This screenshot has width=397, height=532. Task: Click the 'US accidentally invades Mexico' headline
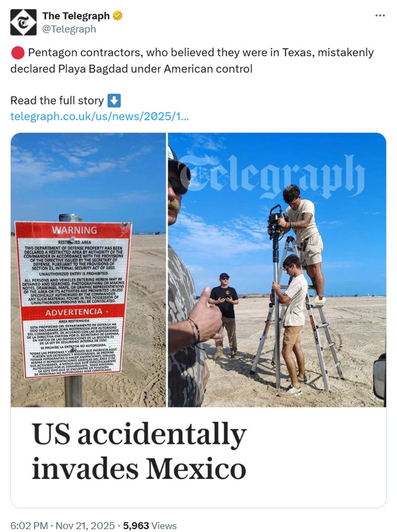[x=139, y=451]
